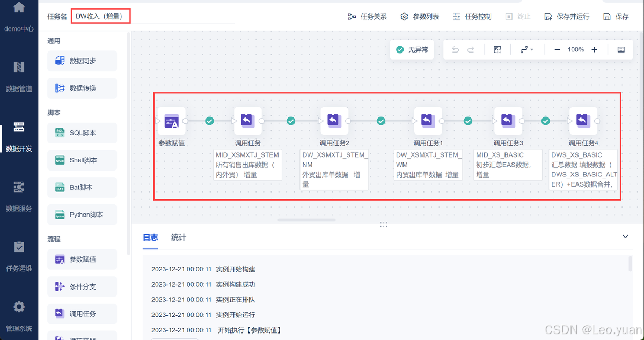The width and height of the screenshot is (644, 340).
Task: Select the 条件分支 component
Action: [x=82, y=286]
